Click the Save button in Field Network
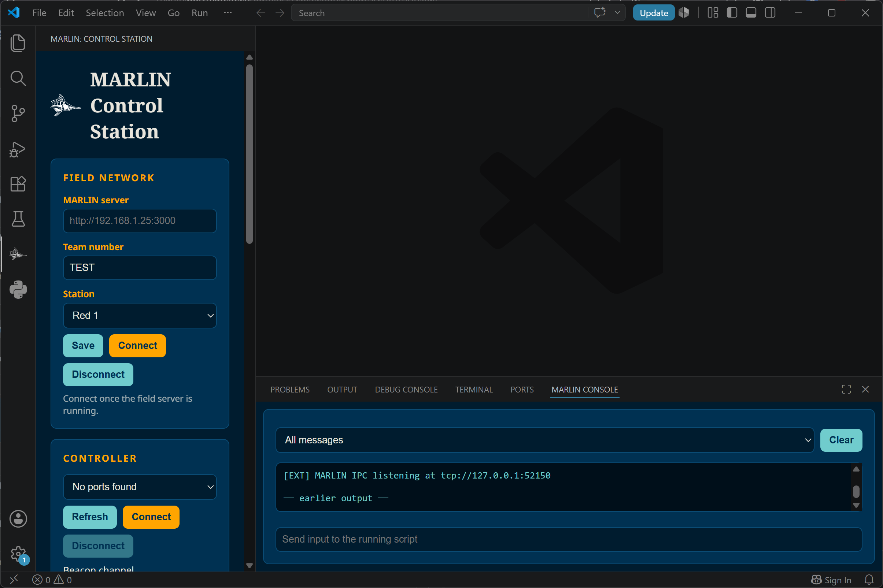The height and width of the screenshot is (588, 883). click(x=83, y=345)
